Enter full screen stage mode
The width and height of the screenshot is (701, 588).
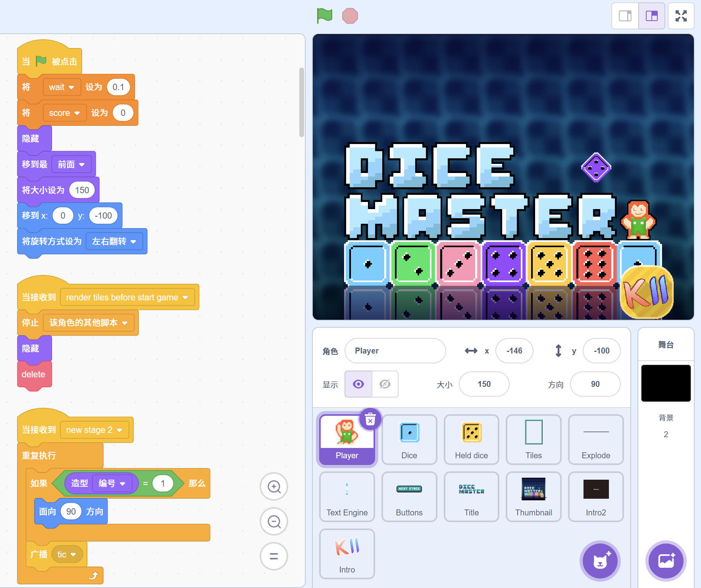click(681, 16)
